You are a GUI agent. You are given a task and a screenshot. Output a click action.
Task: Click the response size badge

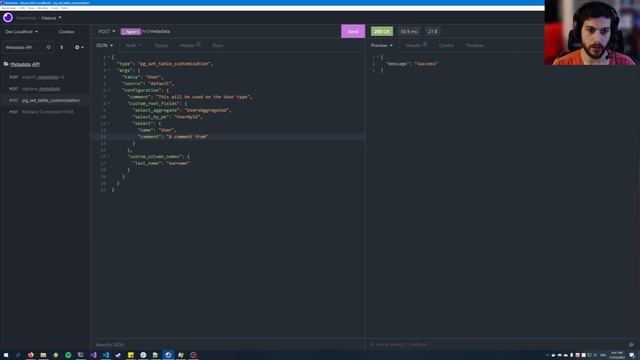(x=432, y=31)
